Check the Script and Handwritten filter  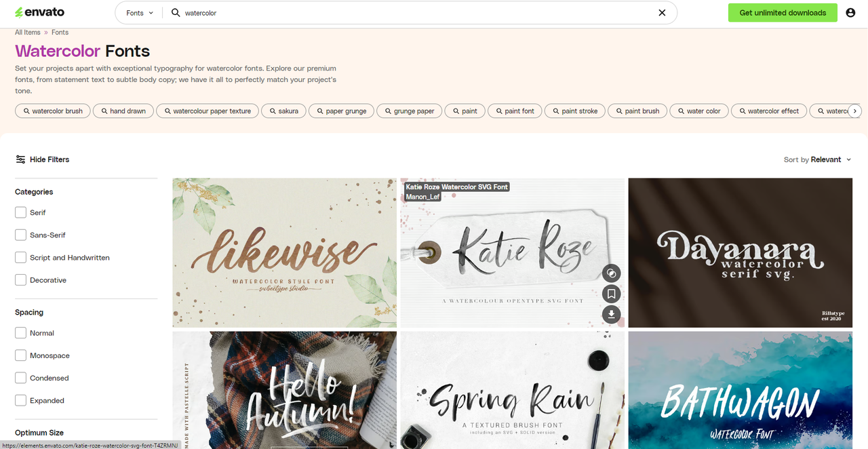[21, 258]
